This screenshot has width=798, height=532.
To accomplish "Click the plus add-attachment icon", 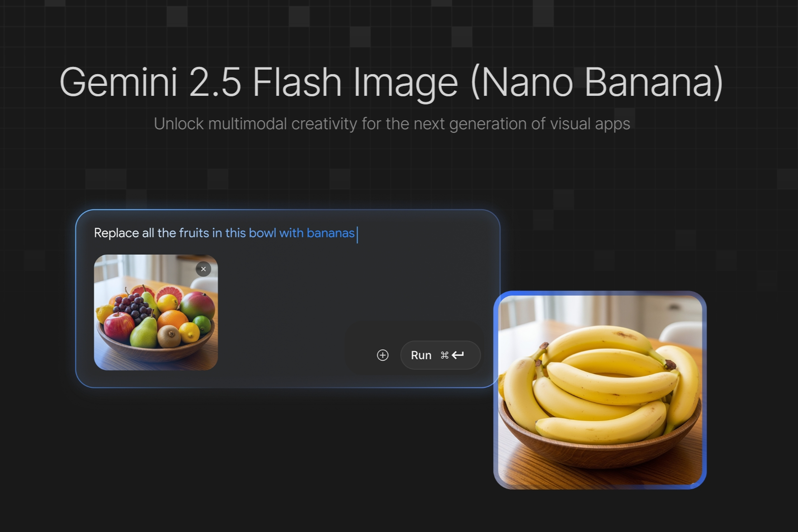I will pos(382,355).
